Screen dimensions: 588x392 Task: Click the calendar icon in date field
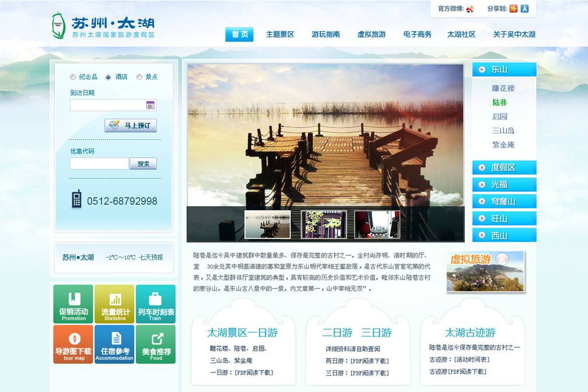[150, 105]
